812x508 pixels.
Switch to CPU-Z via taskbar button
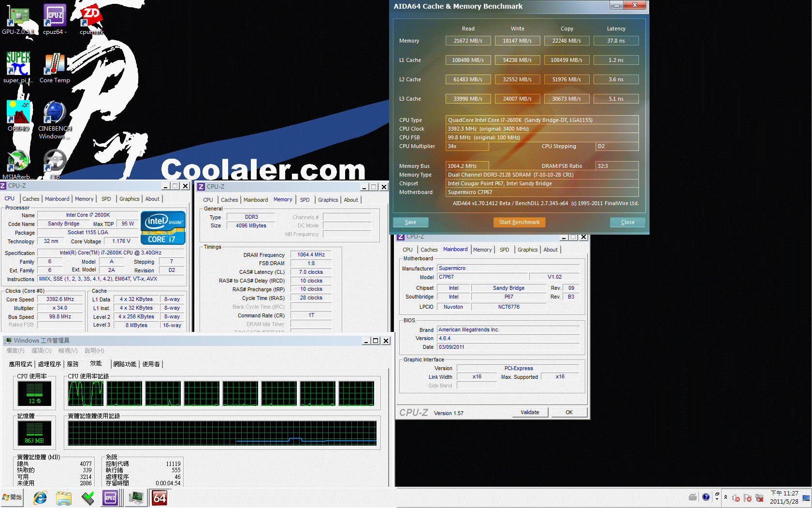[111, 497]
